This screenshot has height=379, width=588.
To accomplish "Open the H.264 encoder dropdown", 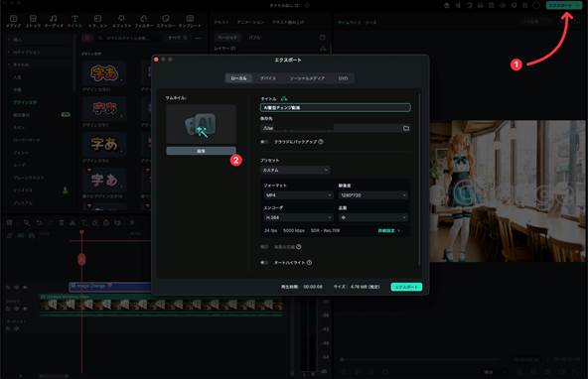I will tap(299, 217).
